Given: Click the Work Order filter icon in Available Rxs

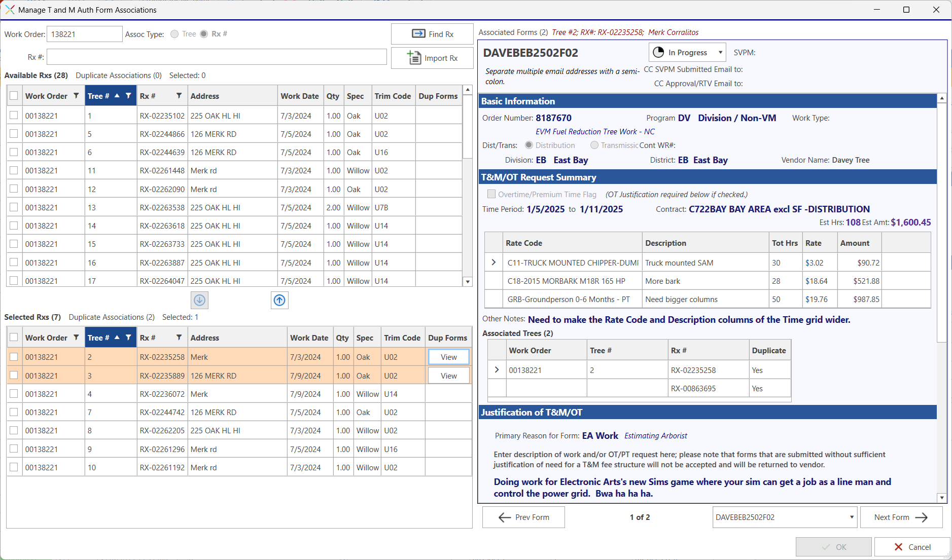Looking at the screenshot, I should click(x=76, y=96).
